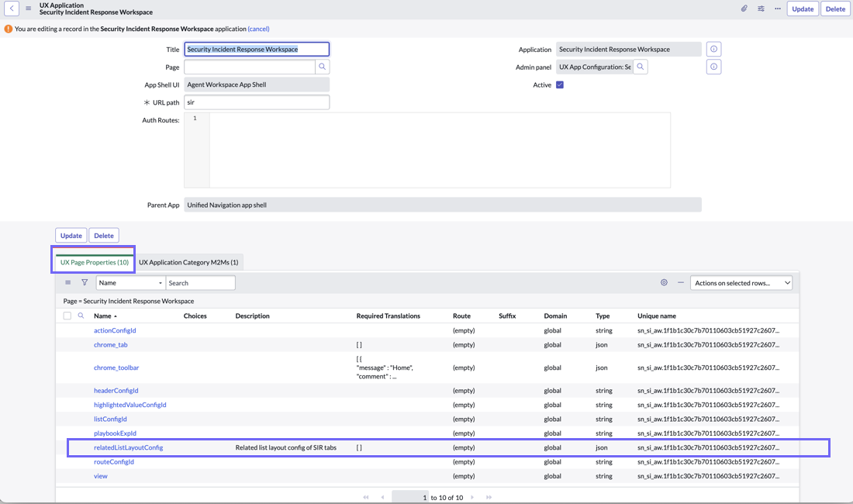Open the relatedListLayoutConfig record link
Image resolution: width=853 pixels, height=504 pixels.
point(129,447)
